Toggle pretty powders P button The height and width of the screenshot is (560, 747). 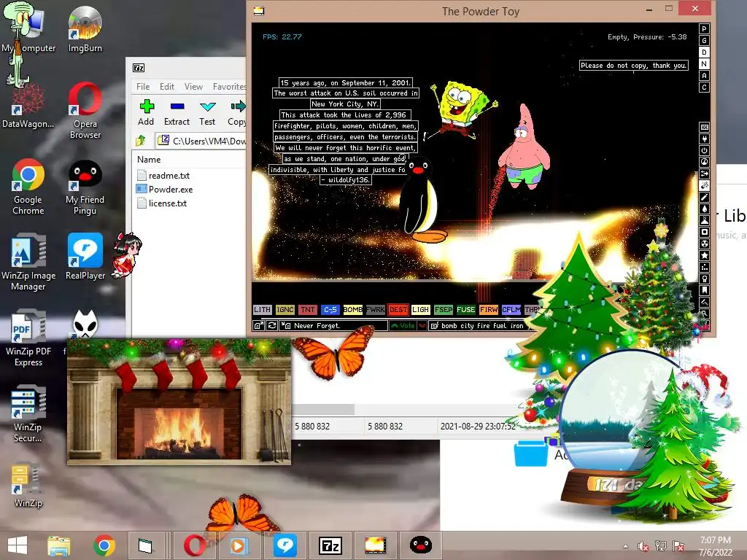tap(704, 29)
